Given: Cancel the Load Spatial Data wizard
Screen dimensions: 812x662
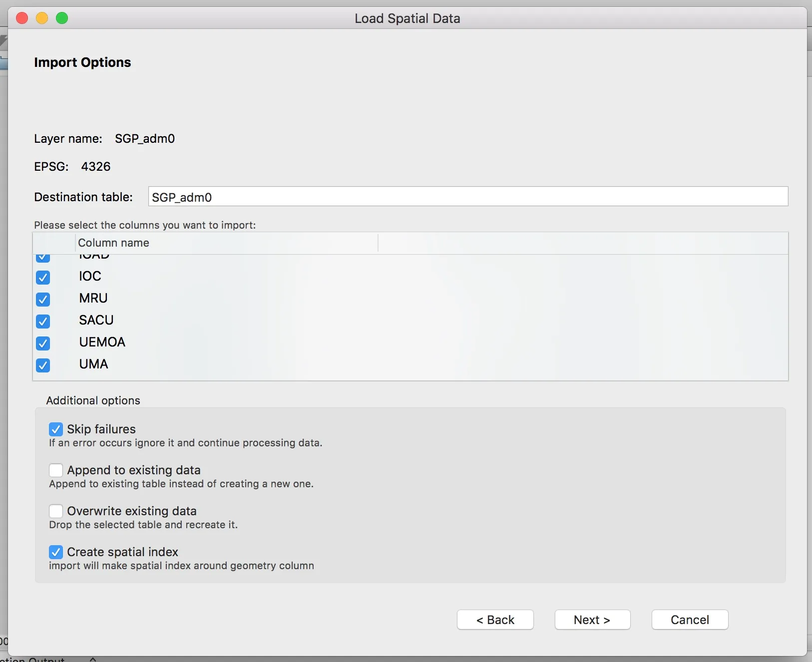Looking at the screenshot, I should point(690,620).
